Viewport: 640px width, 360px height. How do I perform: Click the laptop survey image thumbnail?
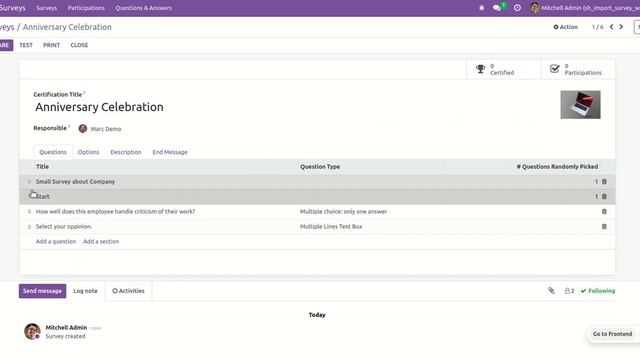pyautogui.click(x=580, y=105)
